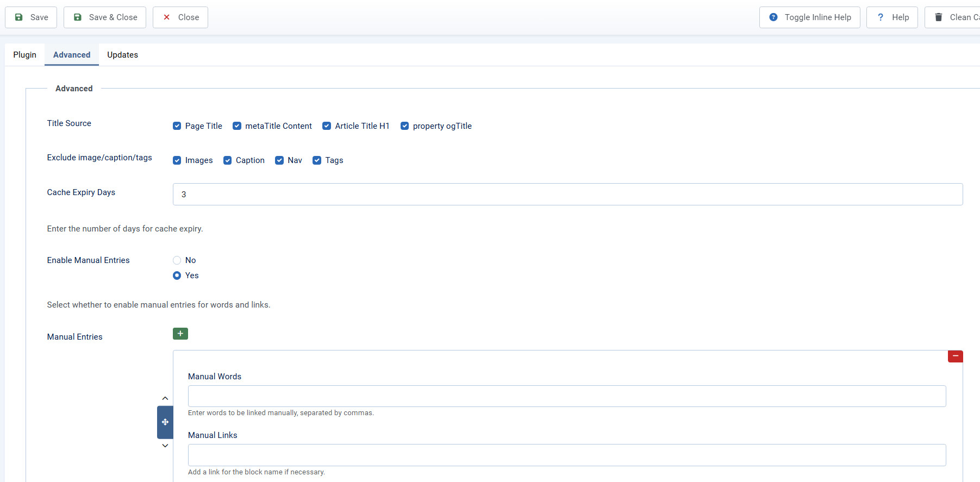Screen dimensions: 980x482
Task: Click the Cache Expiry Days input field
Action: coord(567,195)
